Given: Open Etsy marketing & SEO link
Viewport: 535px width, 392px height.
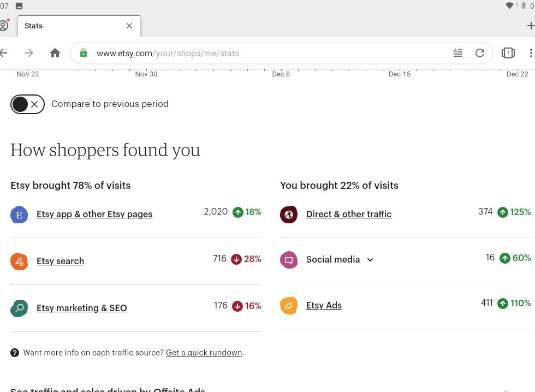Looking at the screenshot, I should click(82, 308).
